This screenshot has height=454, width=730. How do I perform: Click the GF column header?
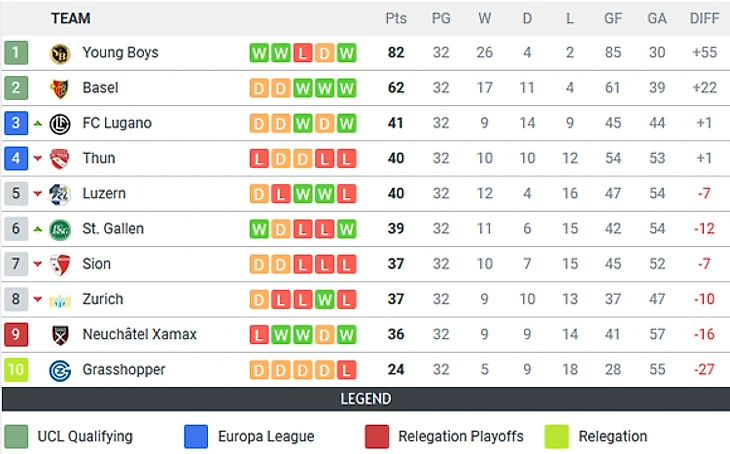coord(613,18)
